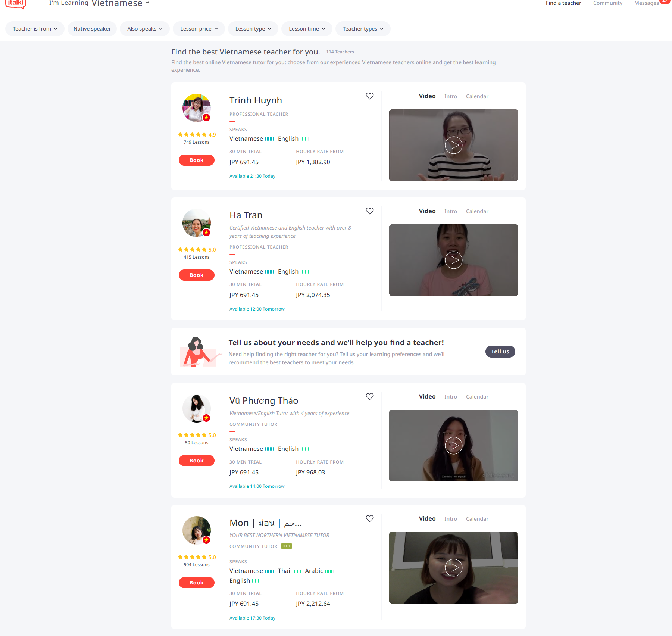Select the Video tab on Trinh Huynh's card
The image size is (672, 636).
[427, 96]
